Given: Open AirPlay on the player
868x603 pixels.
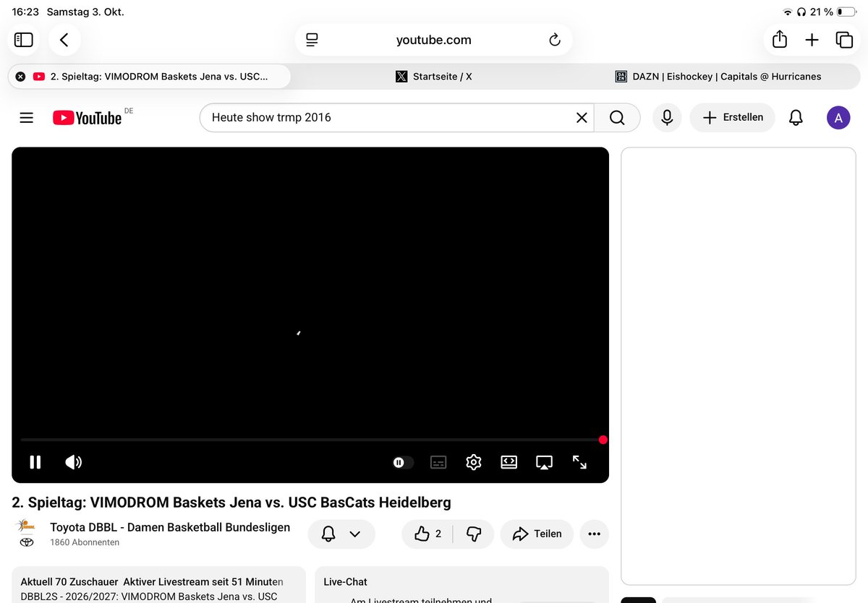Looking at the screenshot, I should pos(544,462).
